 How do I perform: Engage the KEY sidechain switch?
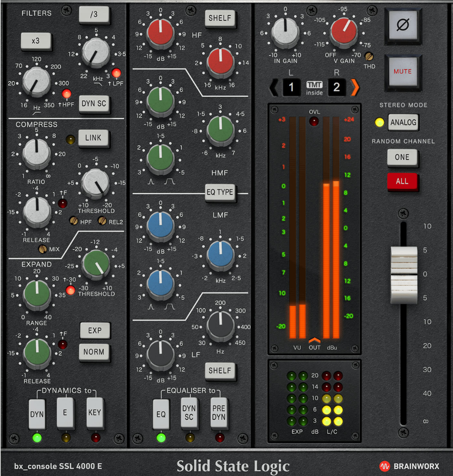[95, 413]
